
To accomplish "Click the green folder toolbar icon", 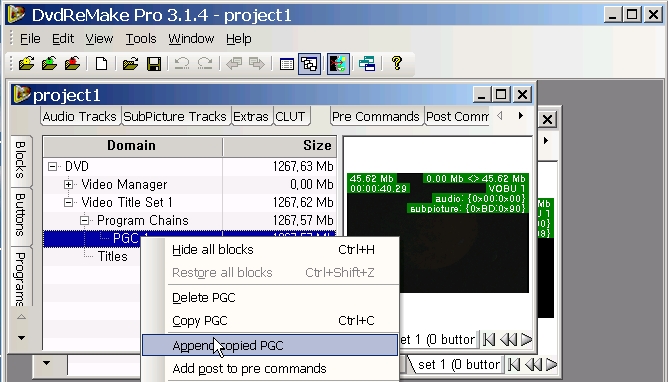I will coord(49,64).
